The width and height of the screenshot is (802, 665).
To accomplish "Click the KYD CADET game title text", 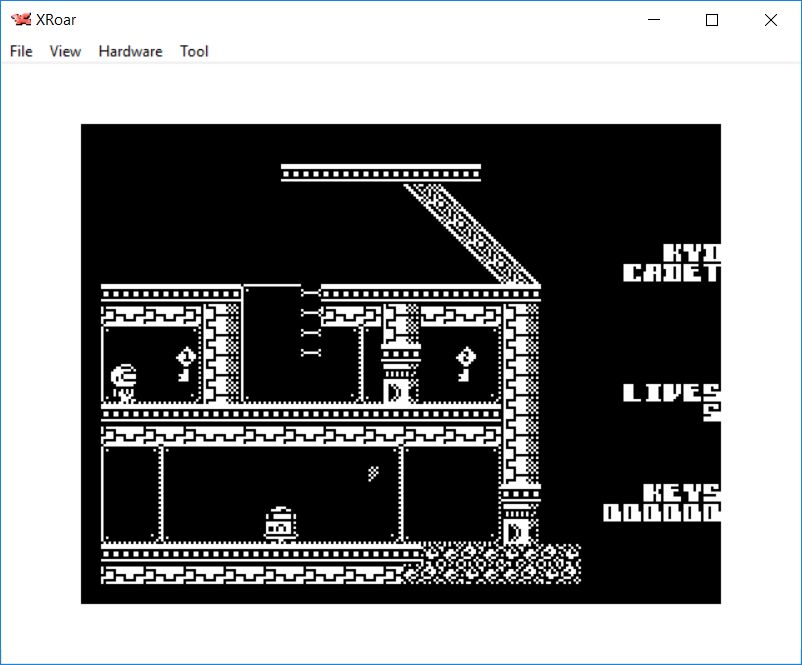I will [x=672, y=263].
